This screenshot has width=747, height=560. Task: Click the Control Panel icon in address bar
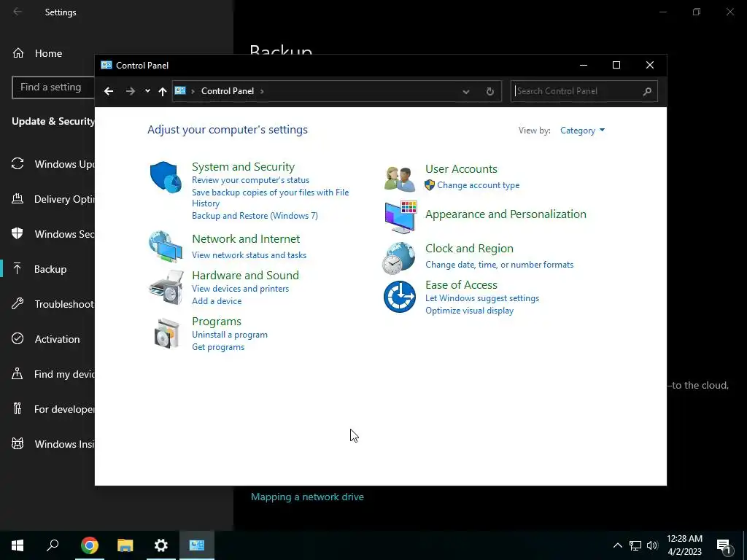click(180, 90)
